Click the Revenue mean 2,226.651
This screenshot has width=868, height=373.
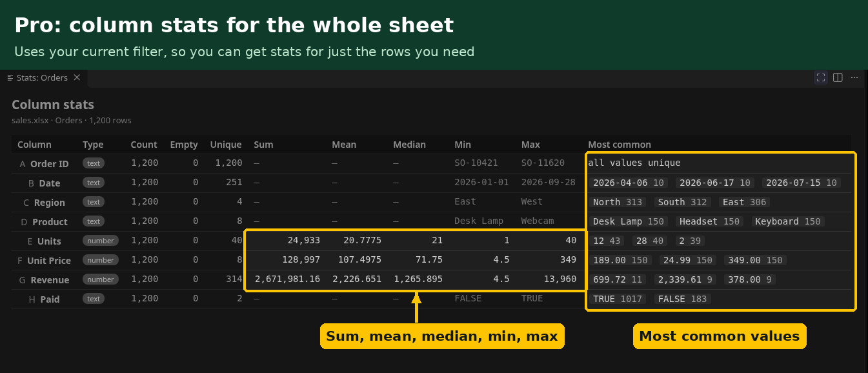coord(357,279)
